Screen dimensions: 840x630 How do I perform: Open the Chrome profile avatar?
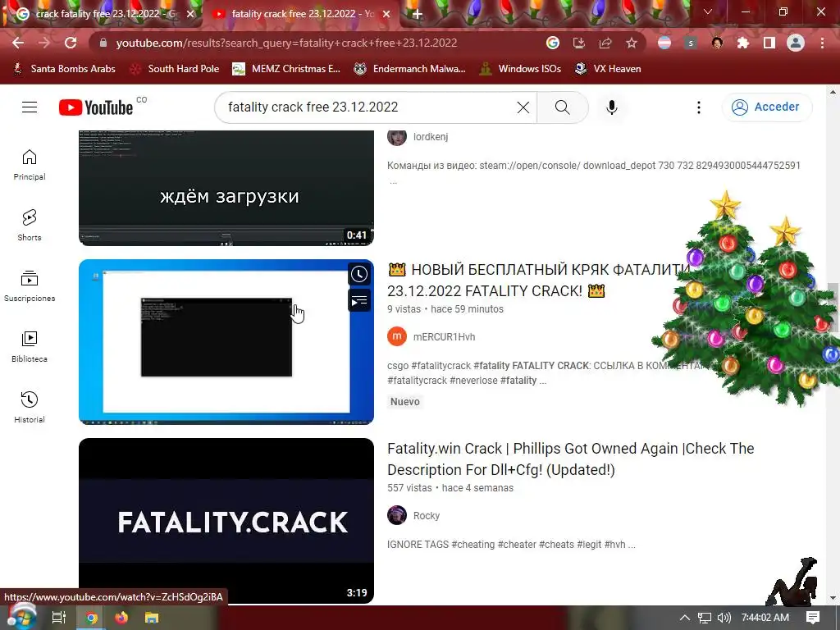(796, 43)
